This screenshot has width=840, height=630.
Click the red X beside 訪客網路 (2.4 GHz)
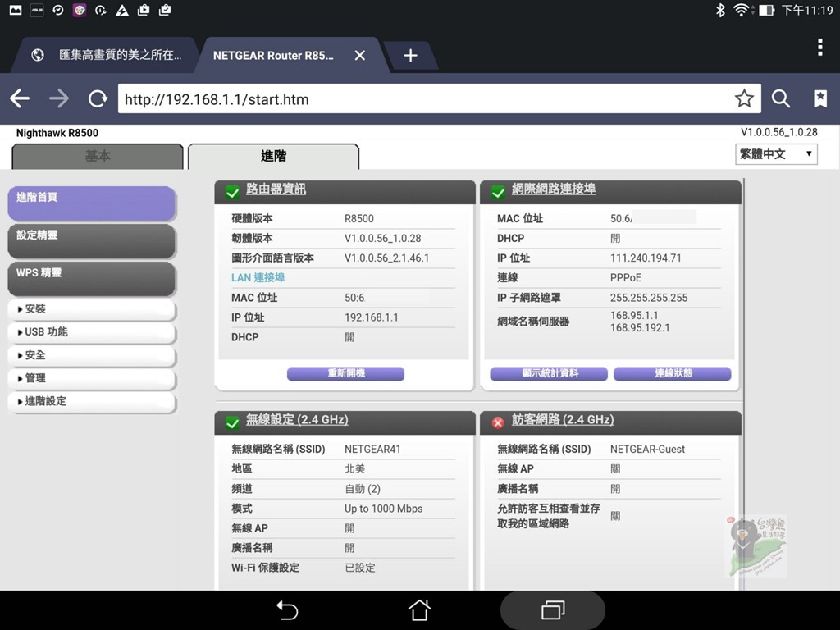(498, 422)
